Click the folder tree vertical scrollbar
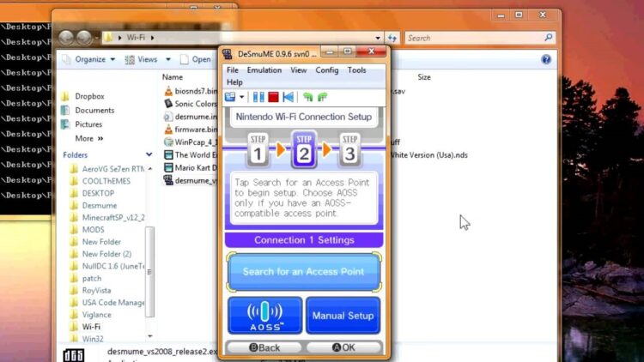 tap(150, 271)
